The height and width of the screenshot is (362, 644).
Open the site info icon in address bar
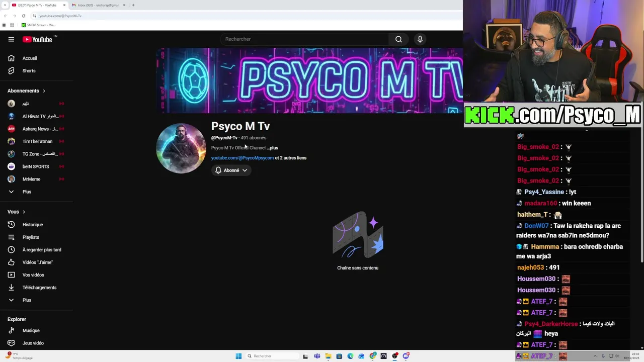click(x=34, y=16)
